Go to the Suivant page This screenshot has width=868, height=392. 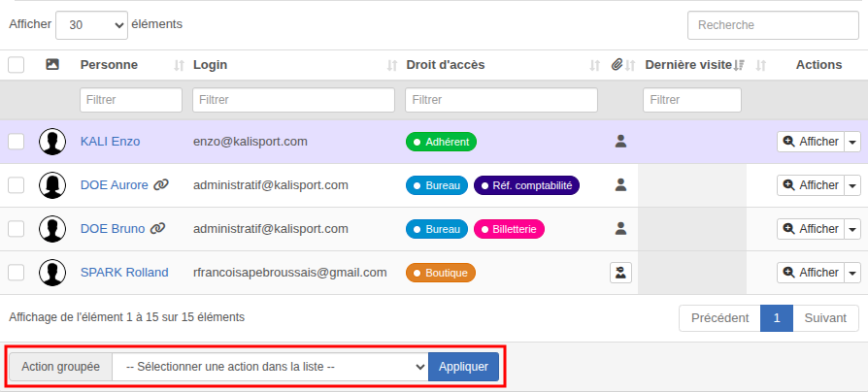(x=825, y=318)
